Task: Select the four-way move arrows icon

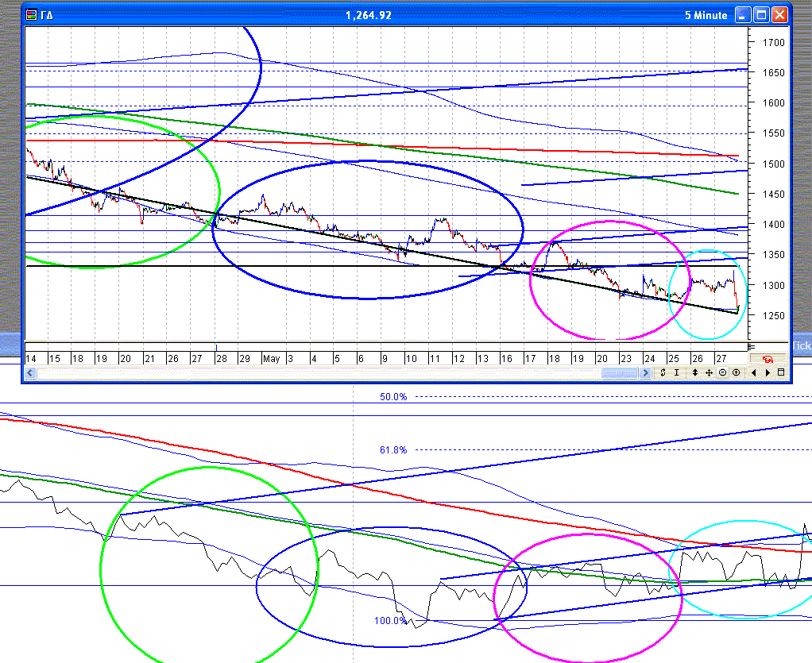Action: (x=709, y=372)
